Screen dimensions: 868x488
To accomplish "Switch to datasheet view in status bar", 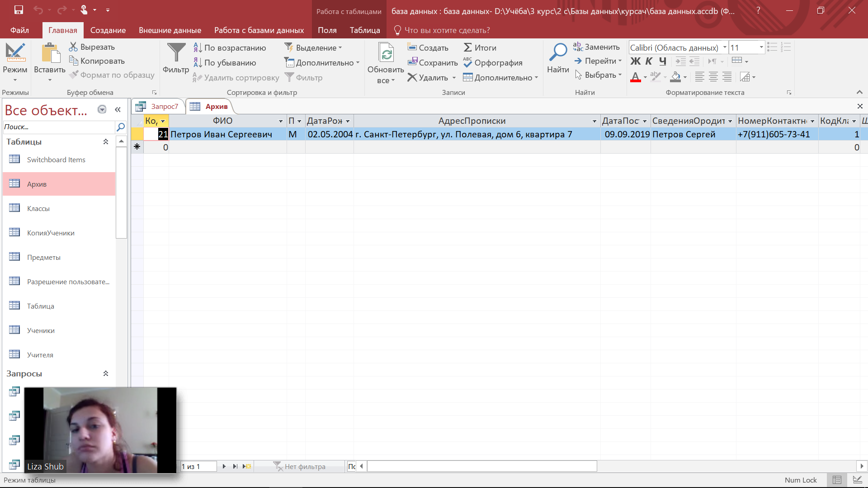I will coord(837,480).
